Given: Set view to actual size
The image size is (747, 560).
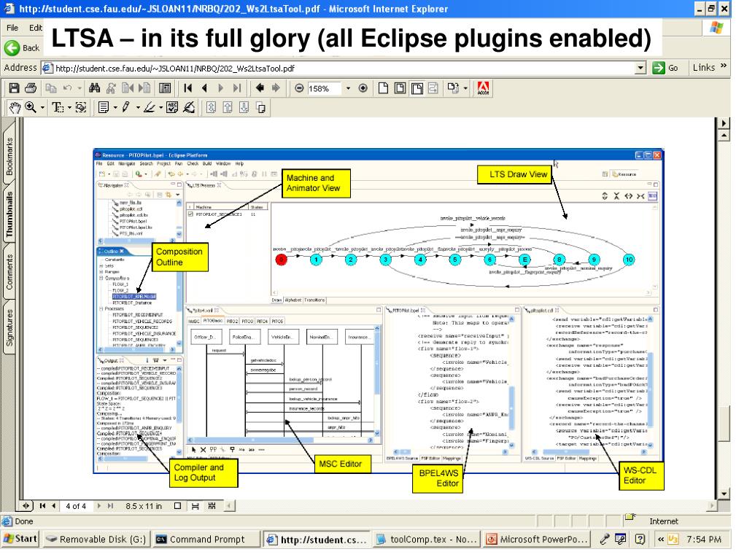Looking at the screenshot, I should coord(383,88).
